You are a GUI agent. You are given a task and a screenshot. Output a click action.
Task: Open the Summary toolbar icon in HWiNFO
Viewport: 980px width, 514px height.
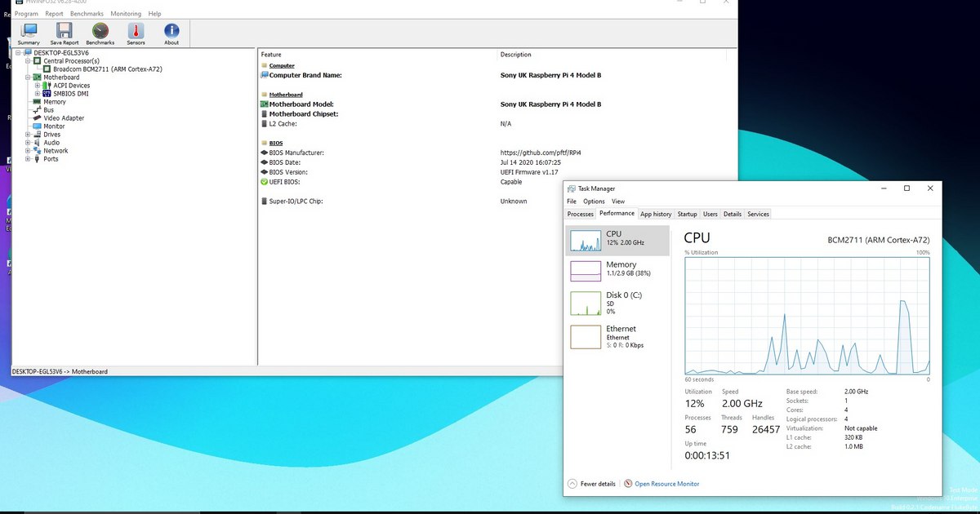coord(29,30)
